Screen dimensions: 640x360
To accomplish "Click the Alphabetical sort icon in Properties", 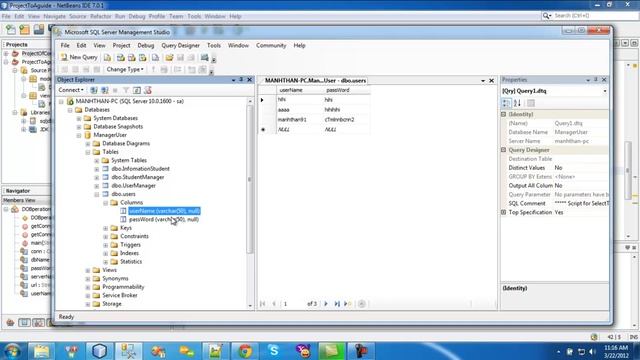I will [x=517, y=103].
